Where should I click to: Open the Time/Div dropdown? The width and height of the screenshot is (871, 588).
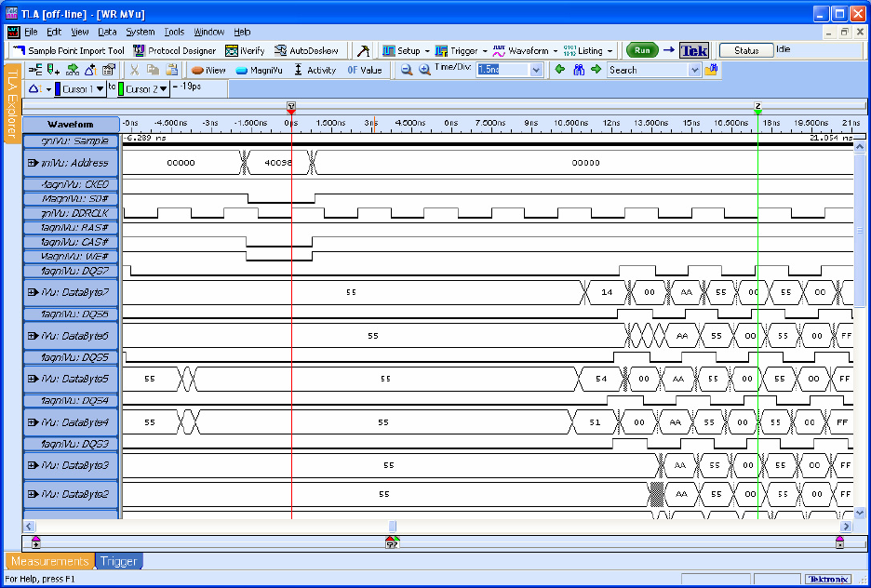coord(536,70)
